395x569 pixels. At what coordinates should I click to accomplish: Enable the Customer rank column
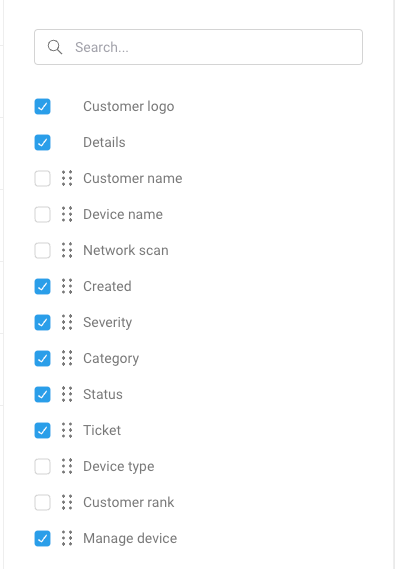42,502
